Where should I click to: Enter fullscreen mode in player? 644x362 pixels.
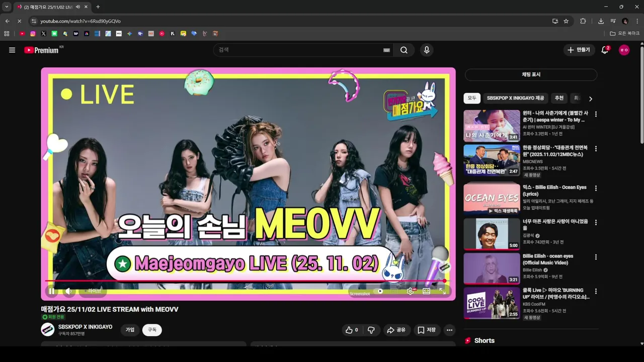(443, 291)
